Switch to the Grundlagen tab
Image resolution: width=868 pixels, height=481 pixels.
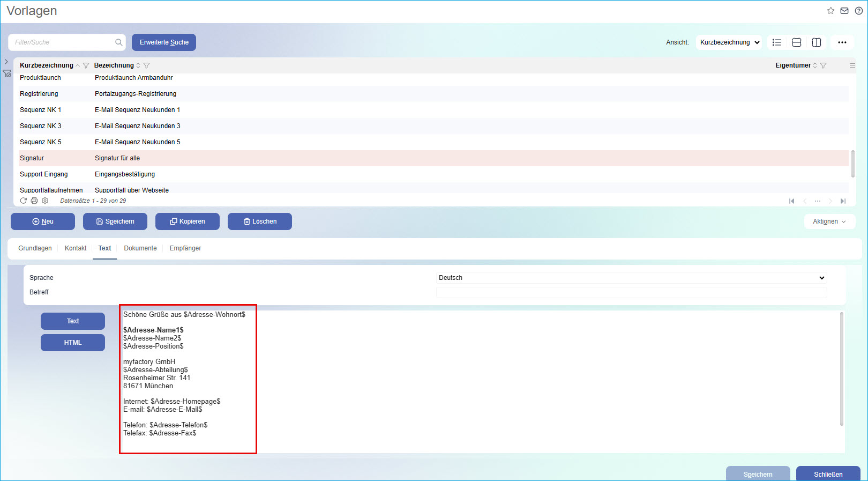point(35,248)
